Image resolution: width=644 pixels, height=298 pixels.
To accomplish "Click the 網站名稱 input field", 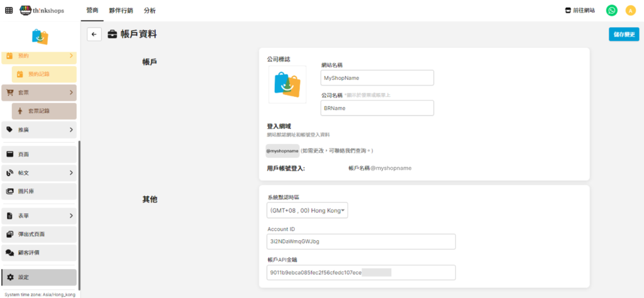I will [377, 77].
